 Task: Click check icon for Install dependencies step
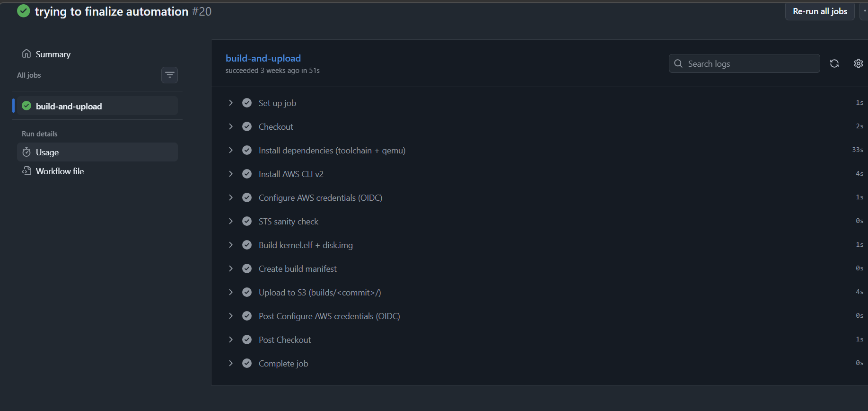click(247, 150)
